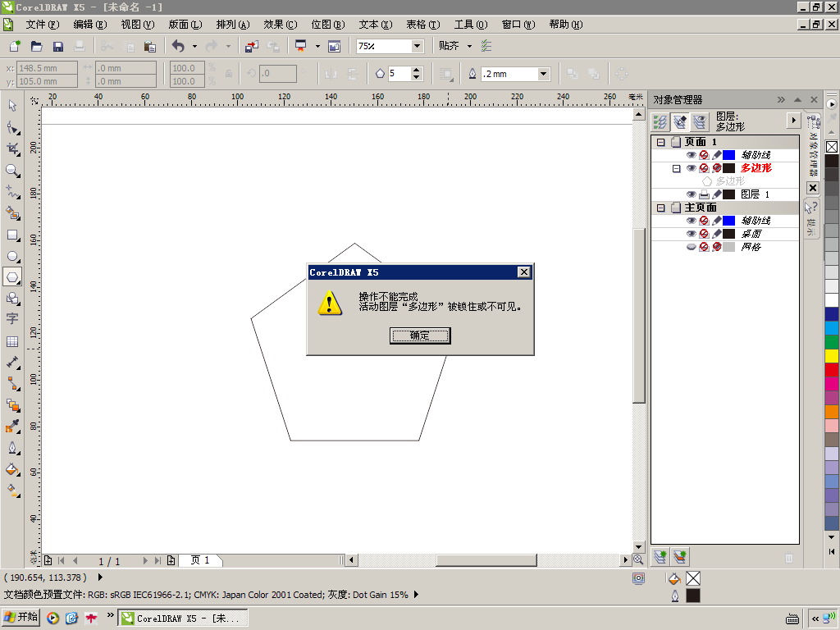Increase polygon sides count stepper
840x630 pixels.
coord(416,71)
